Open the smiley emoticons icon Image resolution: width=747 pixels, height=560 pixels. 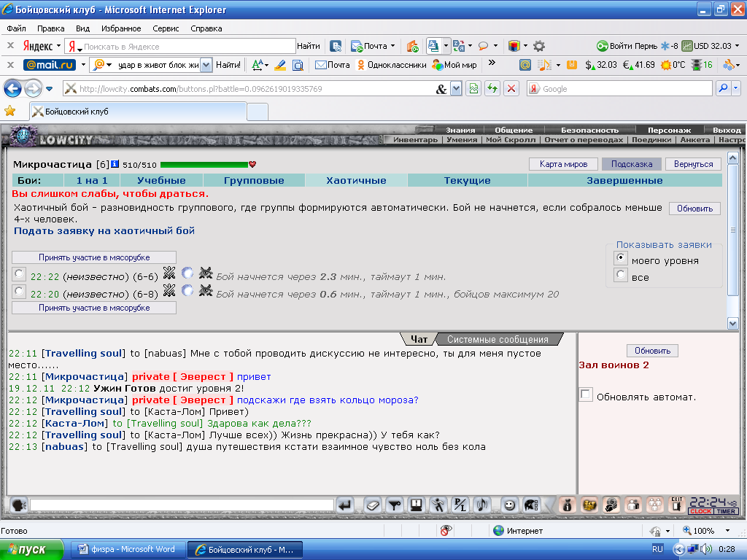(510, 505)
